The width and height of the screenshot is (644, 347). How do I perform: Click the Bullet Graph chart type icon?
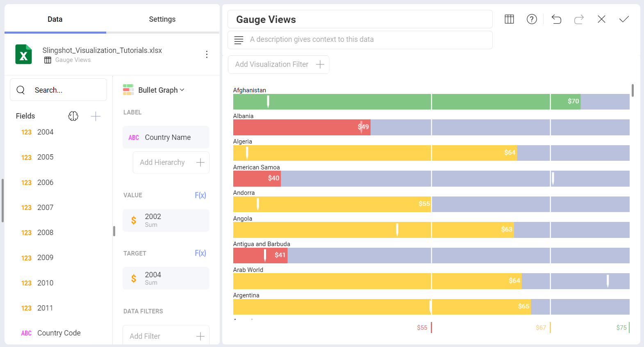click(x=128, y=90)
